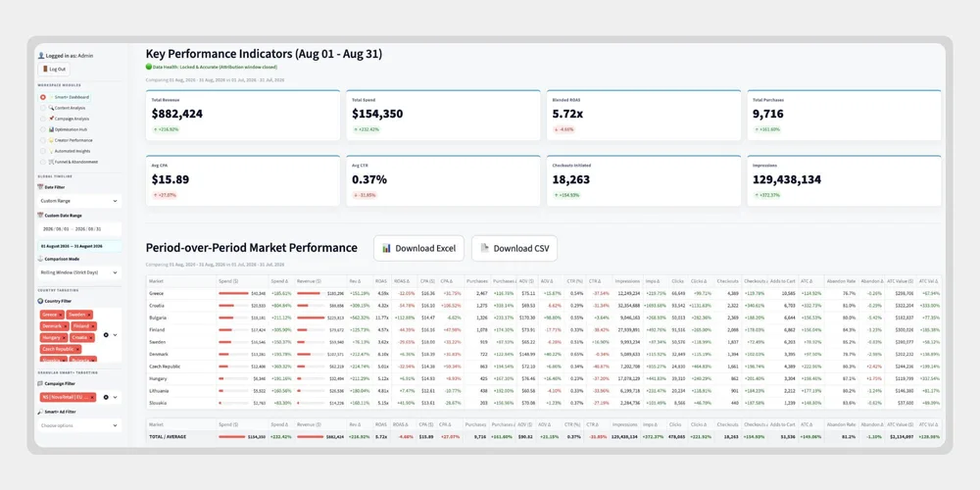Remove the Greece tag with its x
The image size is (980, 490).
61,315
